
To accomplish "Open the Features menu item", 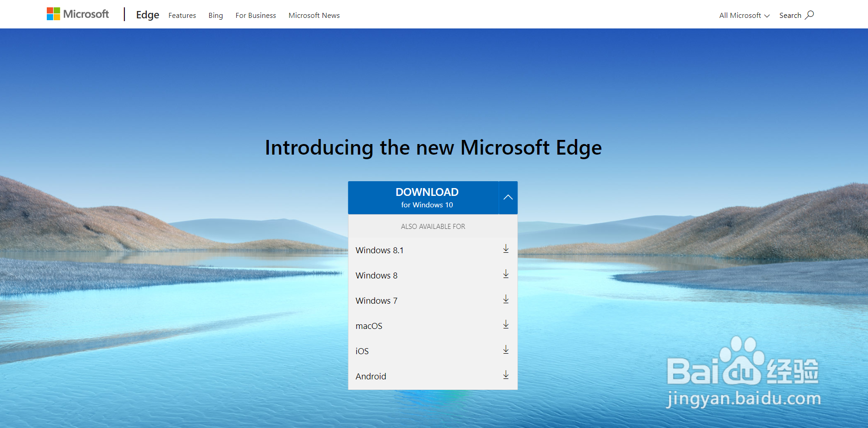I will coord(182,16).
